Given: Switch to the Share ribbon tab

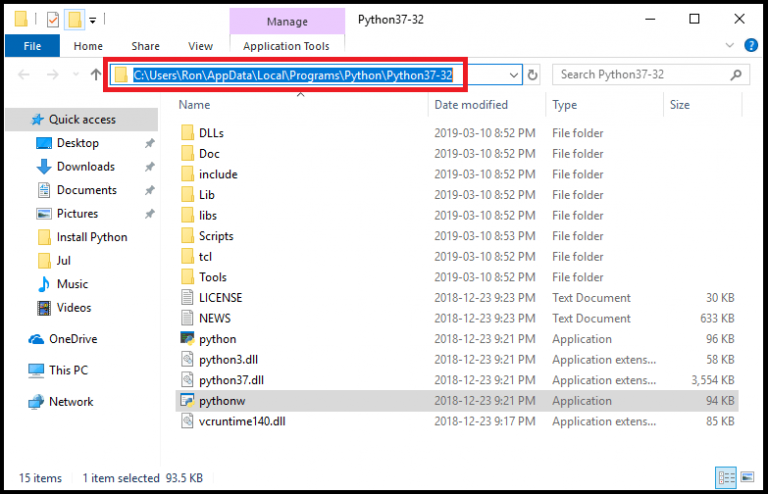Looking at the screenshot, I should pyautogui.click(x=145, y=46).
